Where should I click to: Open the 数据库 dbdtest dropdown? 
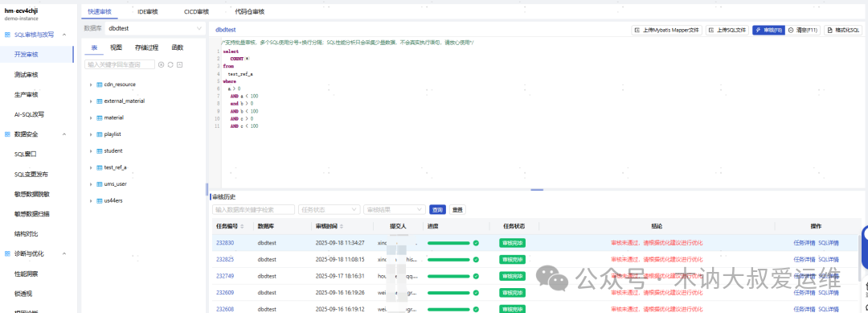point(155,27)
